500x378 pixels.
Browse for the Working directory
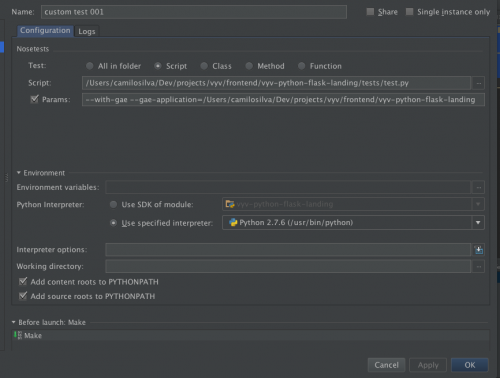coord(478,266)
